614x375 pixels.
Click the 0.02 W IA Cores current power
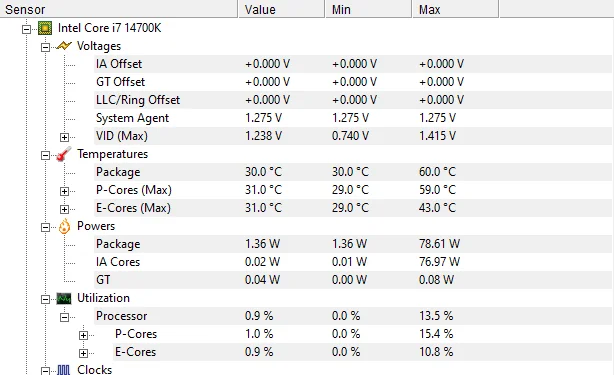[262, 262]
